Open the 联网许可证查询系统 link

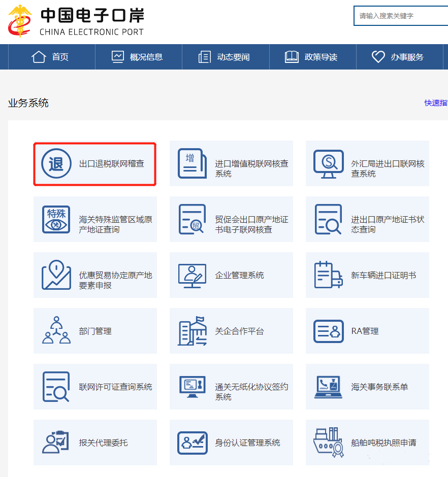[115, 387]
